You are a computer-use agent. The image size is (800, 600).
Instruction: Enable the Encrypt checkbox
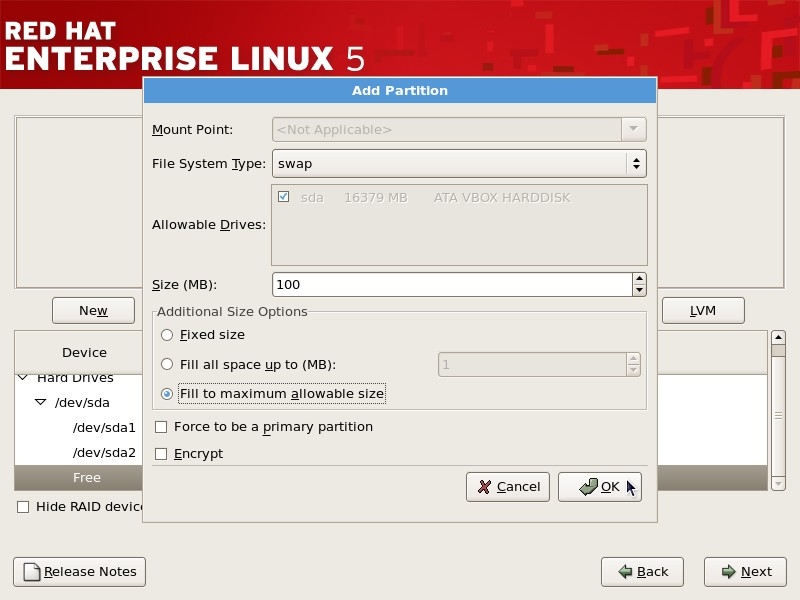click(x=161, y=454)
